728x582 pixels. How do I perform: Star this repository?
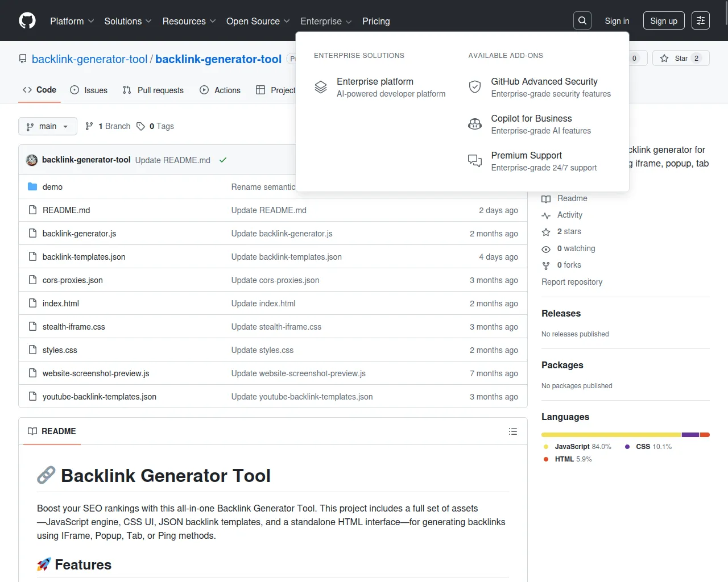[675, 59]
